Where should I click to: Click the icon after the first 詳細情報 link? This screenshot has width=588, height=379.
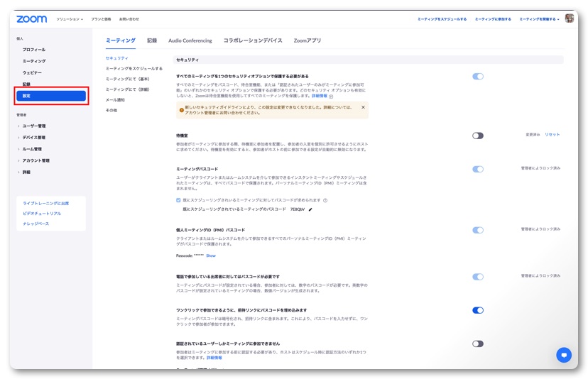pyautogui.click(x=331, y=96)
